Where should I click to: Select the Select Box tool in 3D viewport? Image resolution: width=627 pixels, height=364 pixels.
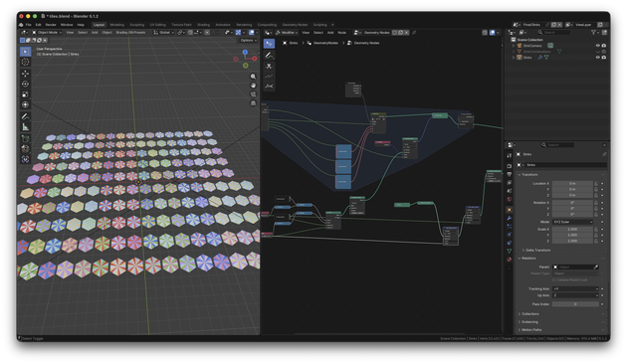pyautogui.click(x=25, y=52)
